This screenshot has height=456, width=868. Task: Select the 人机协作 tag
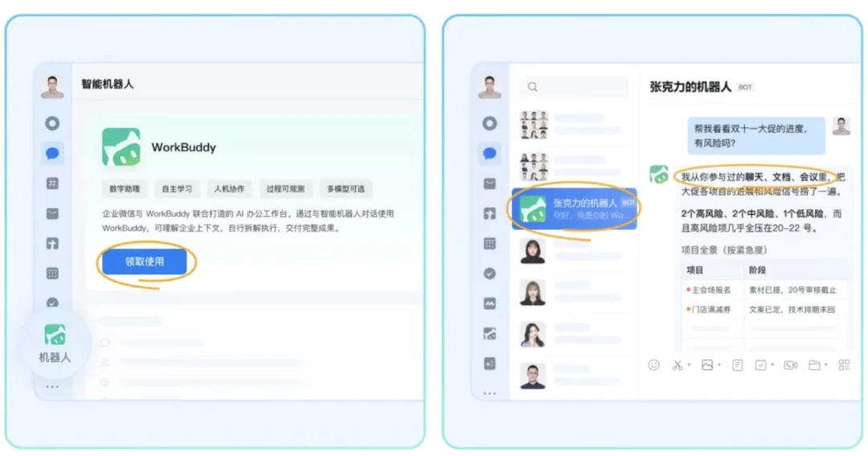[229, 189]
